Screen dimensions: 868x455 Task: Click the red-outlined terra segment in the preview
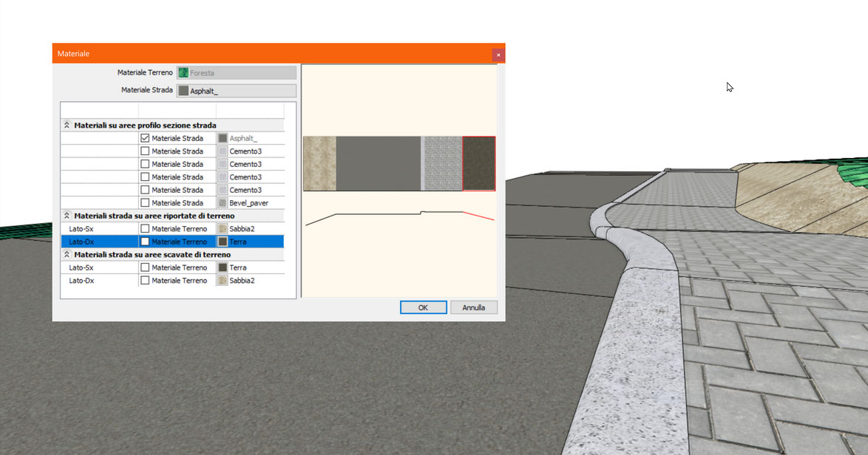tap(479, 164)
